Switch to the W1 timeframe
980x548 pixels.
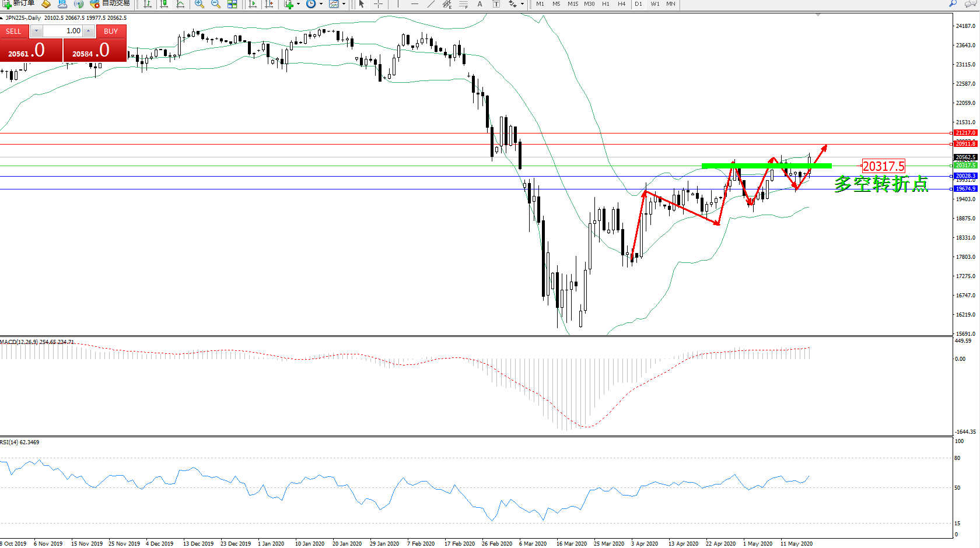pyautogui.click(x=655, y=4)
